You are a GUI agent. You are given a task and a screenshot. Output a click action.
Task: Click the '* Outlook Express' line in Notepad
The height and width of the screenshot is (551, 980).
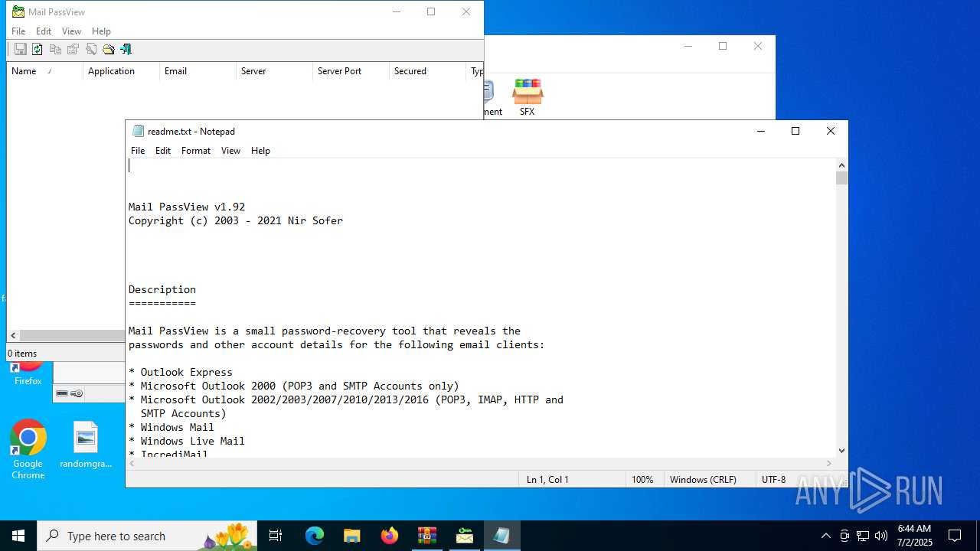[x=181, y=372]
